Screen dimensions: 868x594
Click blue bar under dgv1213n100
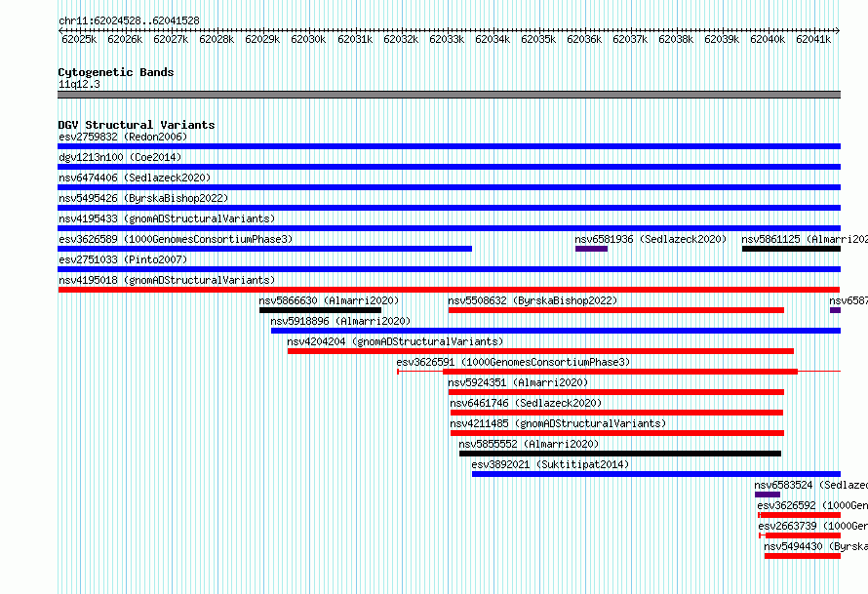tap(449, 167)
